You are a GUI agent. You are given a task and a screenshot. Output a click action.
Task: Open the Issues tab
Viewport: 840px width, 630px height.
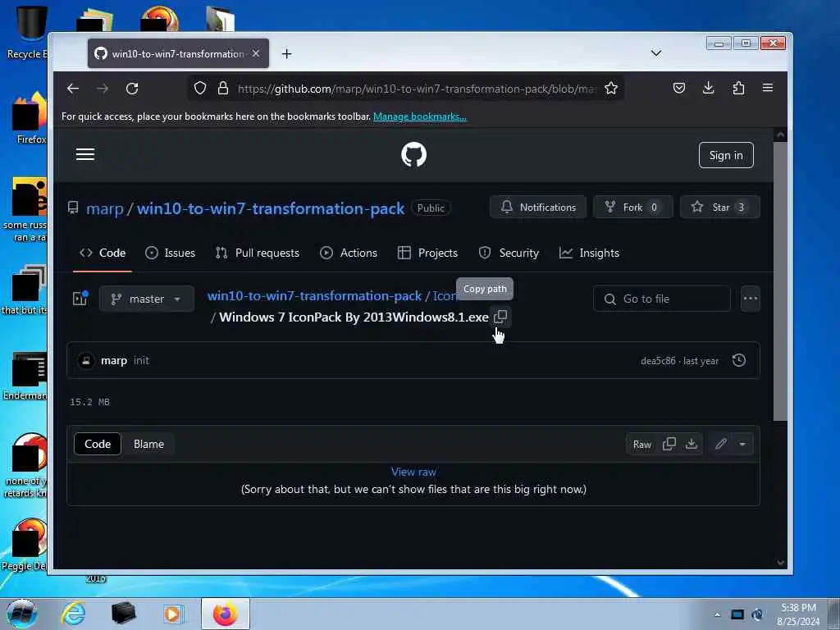pyautogui.click(x=171, y=253)
